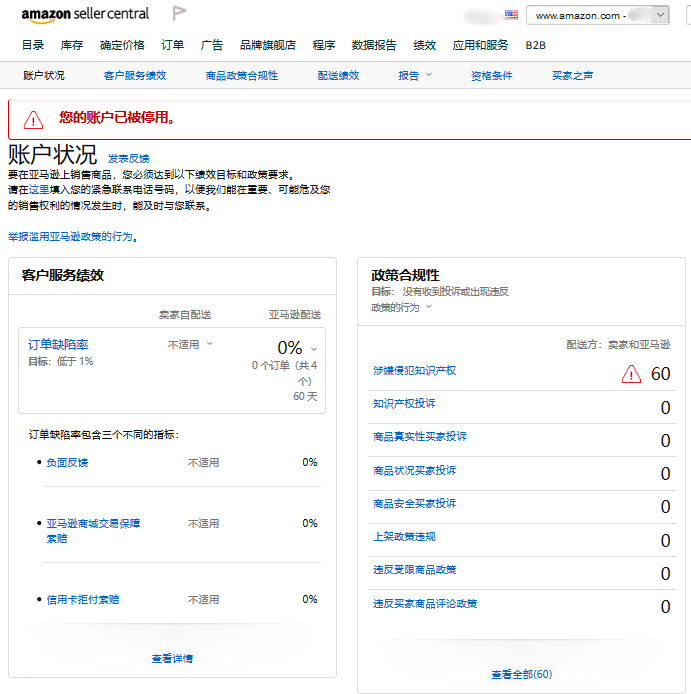Open the 库存 menu
The height and width of the screenshot is (694, 691).
pyautogui.click(x=71, y=45)
